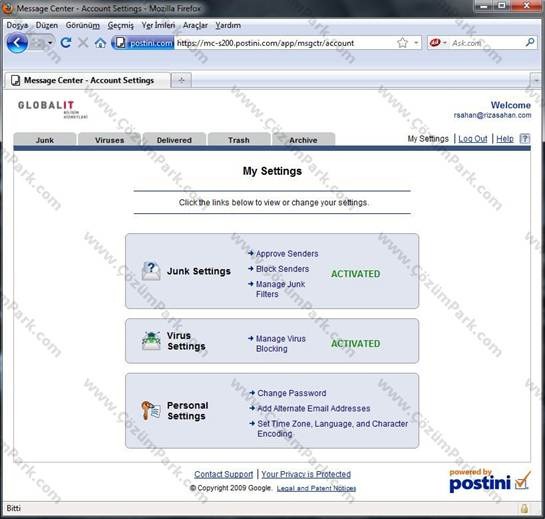Click the Virus Settings heading text
545x519 pixels.
(x=186, y=341)
